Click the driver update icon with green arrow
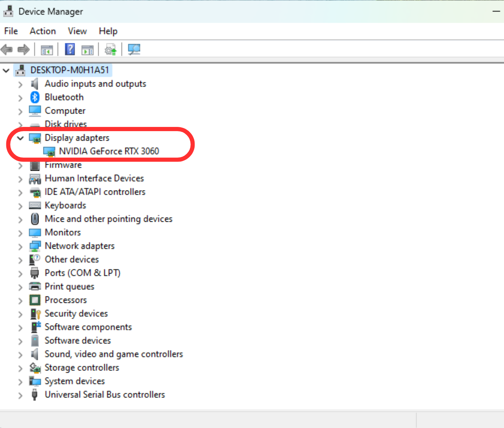Image resolution: width=504 pixels, height=428 pixels. (111, 50)
